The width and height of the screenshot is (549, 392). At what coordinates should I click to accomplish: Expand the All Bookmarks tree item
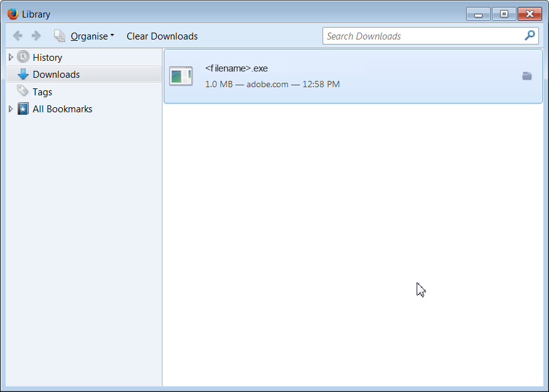click(x=10, y=109)
